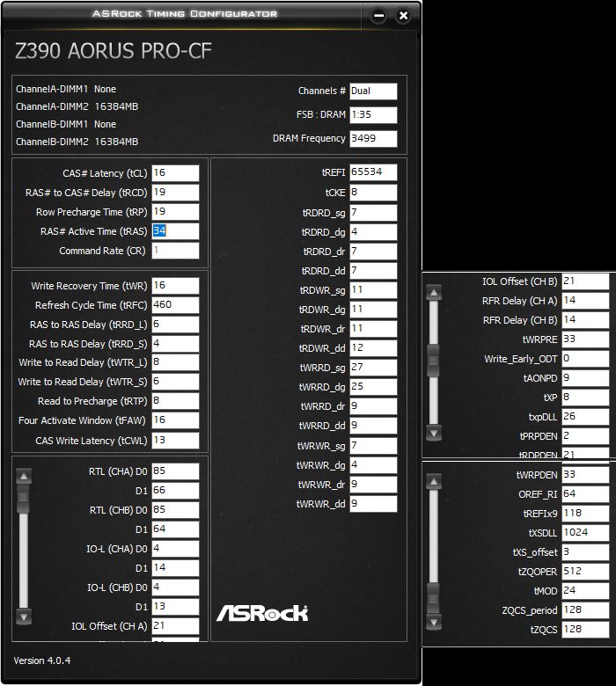Click scroll up arrow beside tWRPDEN
The image size is (616, 686).
pos(434,482)
